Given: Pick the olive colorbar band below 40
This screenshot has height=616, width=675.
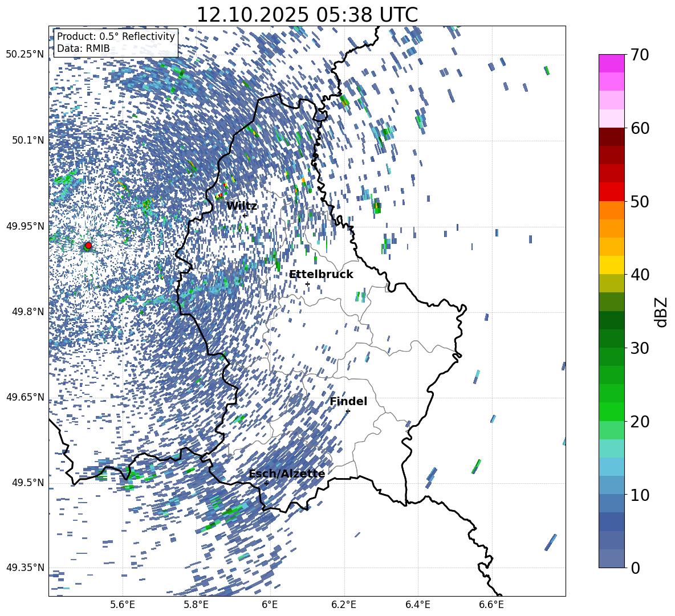Looking at the screenshot, I should pyautogui.click(x=611, y=284).
